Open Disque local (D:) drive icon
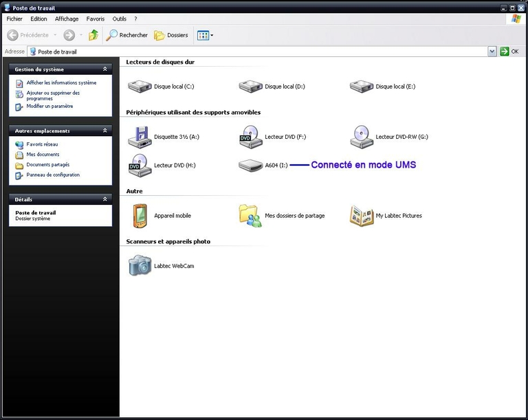Image resolution: width=528 pixels, height=420 pixels. coord(250,86)
